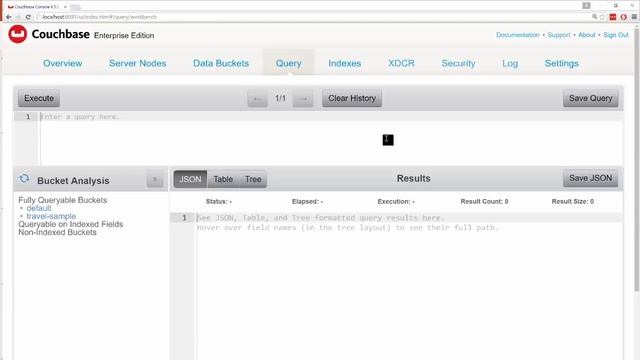
Task: Click the Result Count: 0 label
Action: (x=484, y=201)
